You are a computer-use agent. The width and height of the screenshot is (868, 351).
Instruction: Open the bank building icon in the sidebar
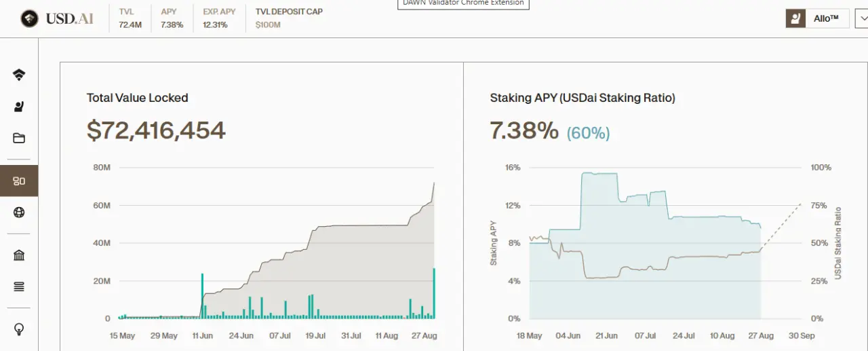pyautogui.click(x=19, y=255)
